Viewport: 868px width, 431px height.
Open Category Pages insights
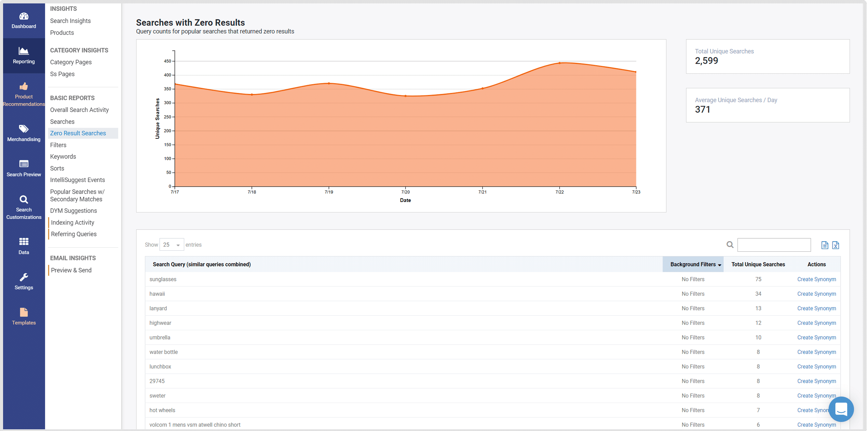(x=71, y=62)
